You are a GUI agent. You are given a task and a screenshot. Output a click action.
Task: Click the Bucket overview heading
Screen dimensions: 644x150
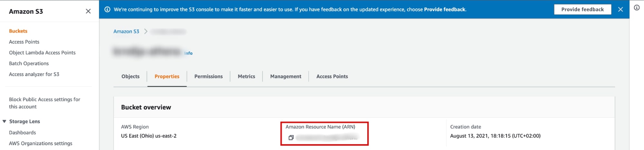146,107
